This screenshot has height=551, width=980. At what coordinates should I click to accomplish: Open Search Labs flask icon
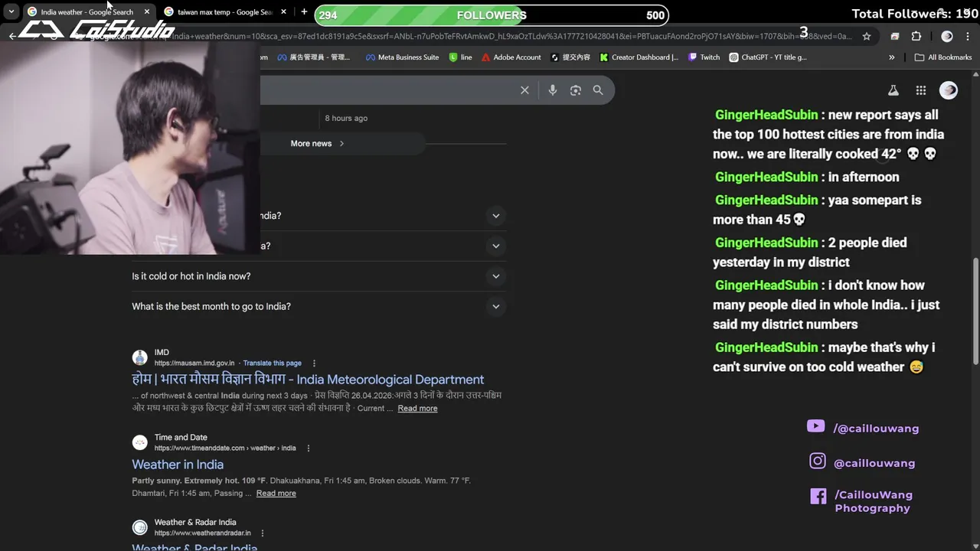pos(893,90)
